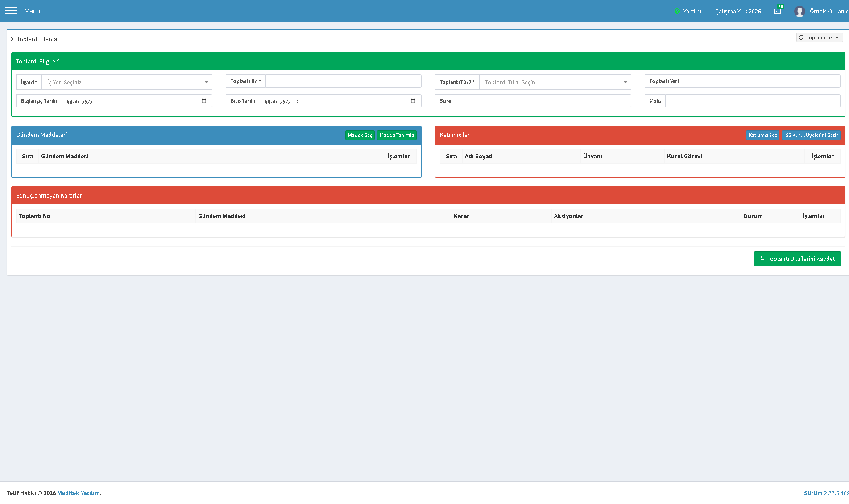
Task: Click the save icon on Toplantı Bilgilerini Kaydet
Action: 762,259
